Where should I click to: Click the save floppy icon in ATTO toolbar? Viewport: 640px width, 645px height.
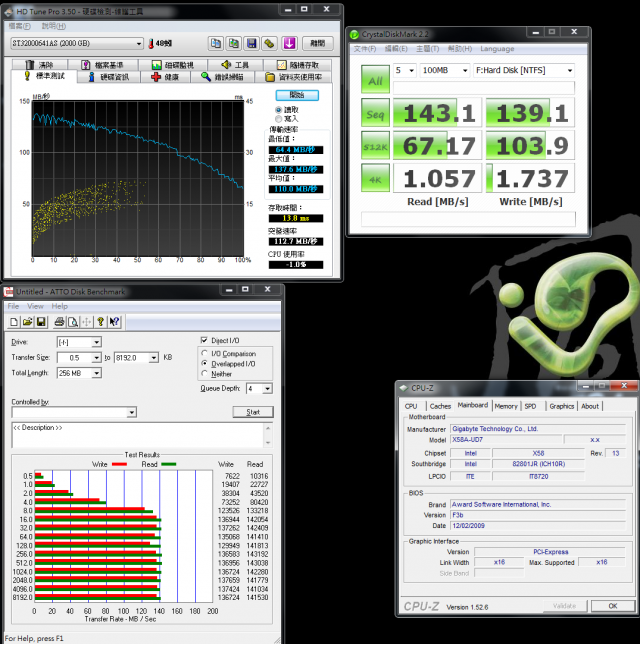[x=41, y=322]
